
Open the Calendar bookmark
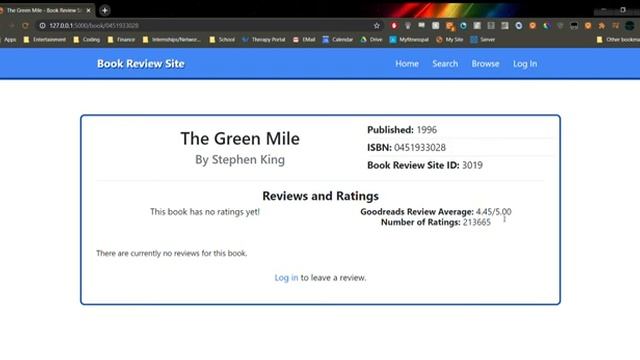point(338,40)
